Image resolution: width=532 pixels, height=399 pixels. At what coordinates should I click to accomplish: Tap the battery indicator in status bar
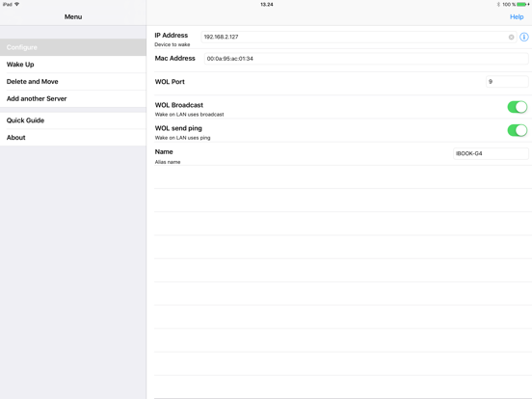(x=522, y=5)
